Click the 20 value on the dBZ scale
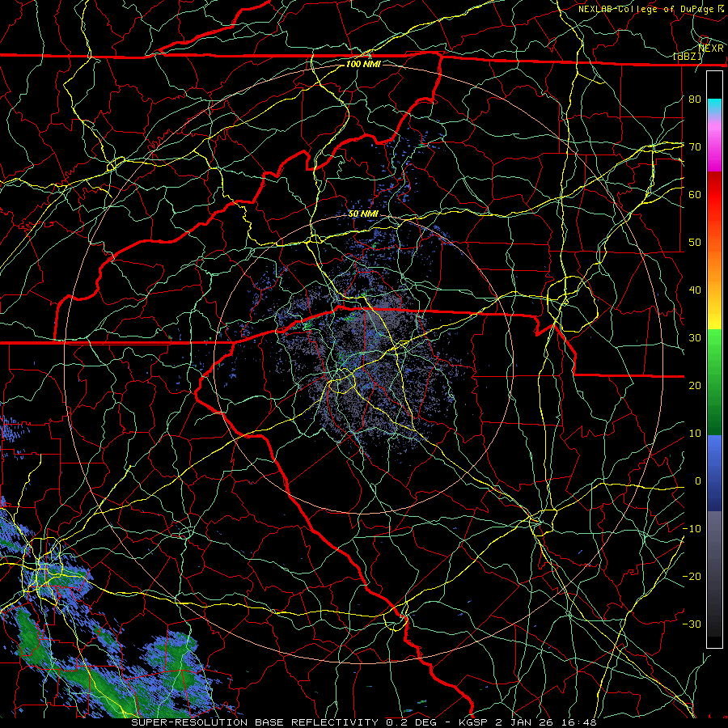 tap(695, 385)
